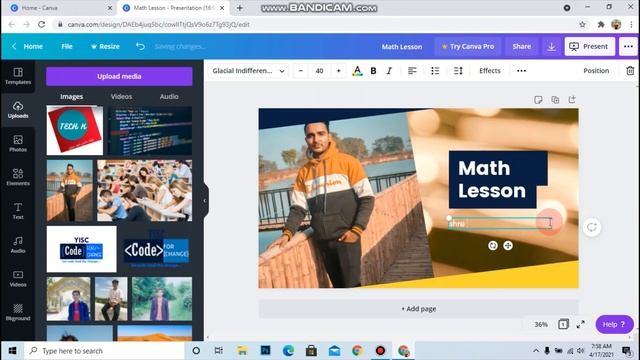Select the students writing exam thumbnail
The image size is (640, 360).
144,191
